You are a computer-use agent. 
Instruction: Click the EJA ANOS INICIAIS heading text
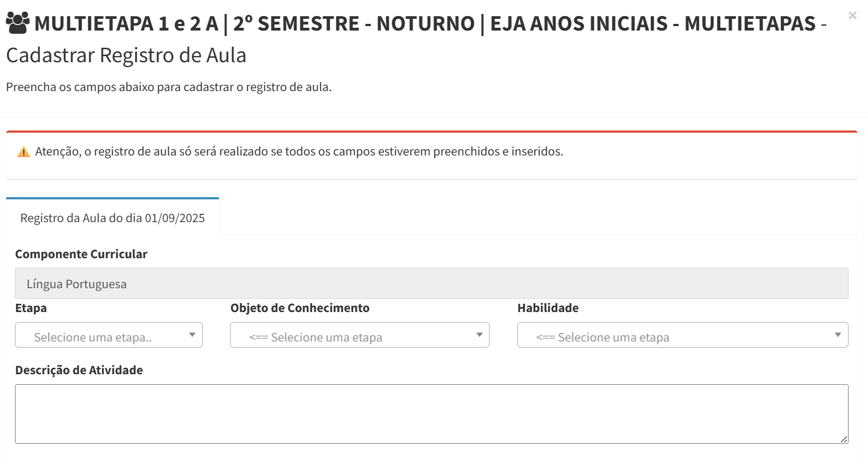click(578, 24)
